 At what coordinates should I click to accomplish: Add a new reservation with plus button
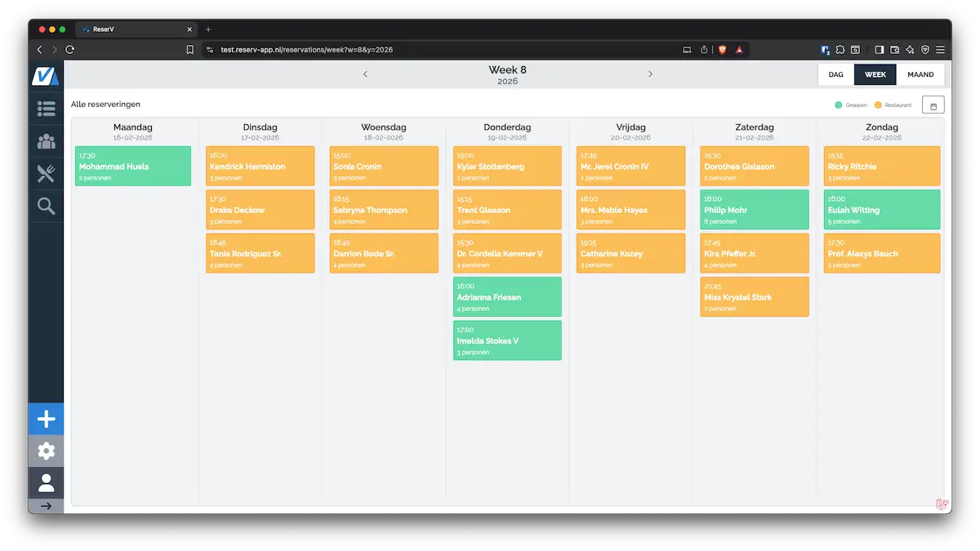46,420
